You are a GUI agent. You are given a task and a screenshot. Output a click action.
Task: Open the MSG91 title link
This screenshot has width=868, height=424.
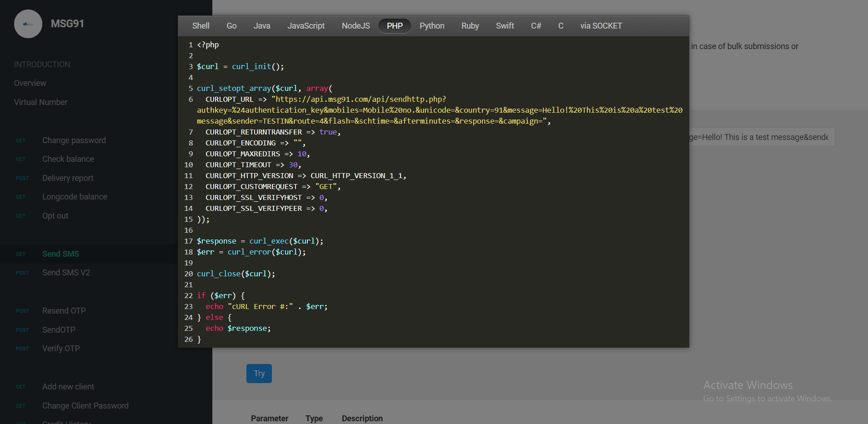pyautogui.click(x=67, y=24)
